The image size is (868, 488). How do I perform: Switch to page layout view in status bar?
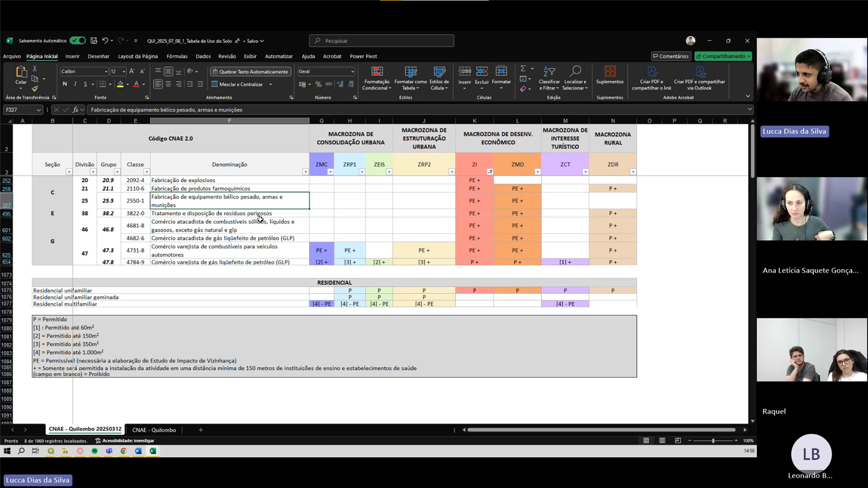[662, 440]
